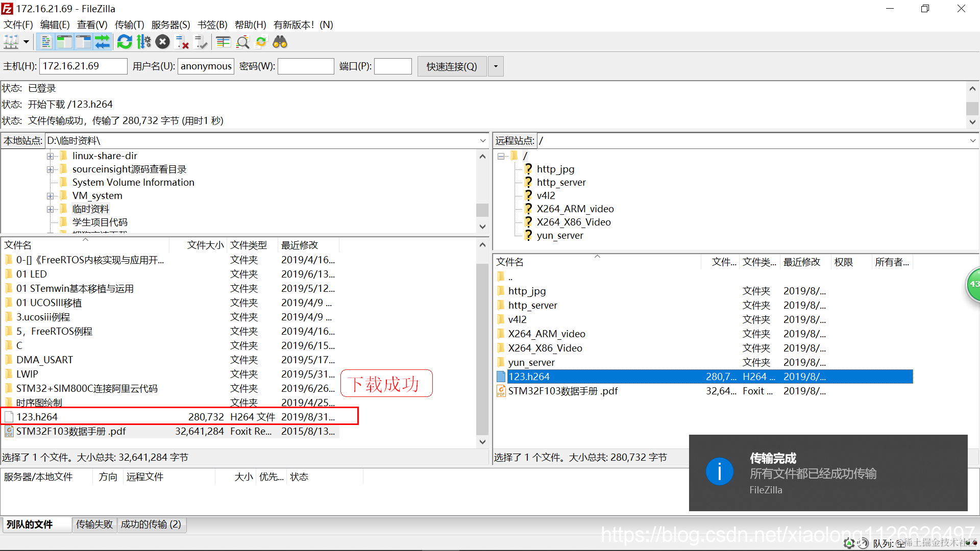Image resolution: width=980 pixels, height=551 pixels.
Task: Open quick connect history dropdown arrow
Action: 496,66
